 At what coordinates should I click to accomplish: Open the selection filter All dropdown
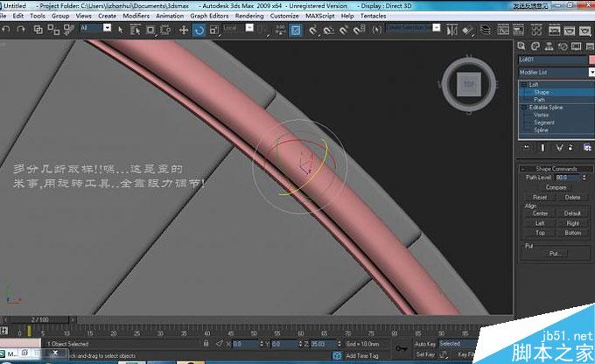coord(107,28)
